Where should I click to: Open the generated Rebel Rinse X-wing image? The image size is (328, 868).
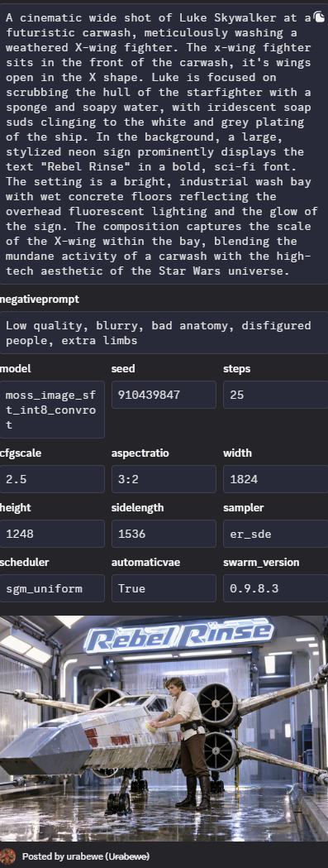point(164,728)
